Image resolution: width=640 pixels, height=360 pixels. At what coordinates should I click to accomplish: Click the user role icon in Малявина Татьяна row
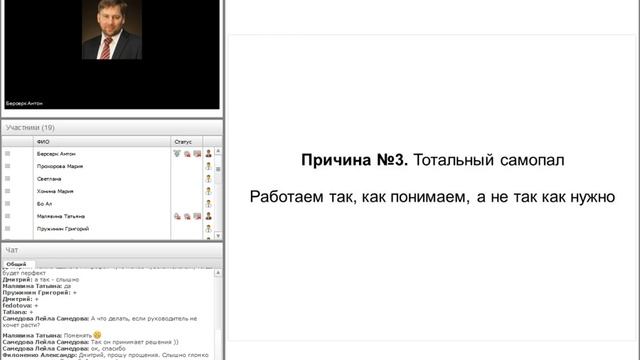pyautogui.click(x=209, y=216)
